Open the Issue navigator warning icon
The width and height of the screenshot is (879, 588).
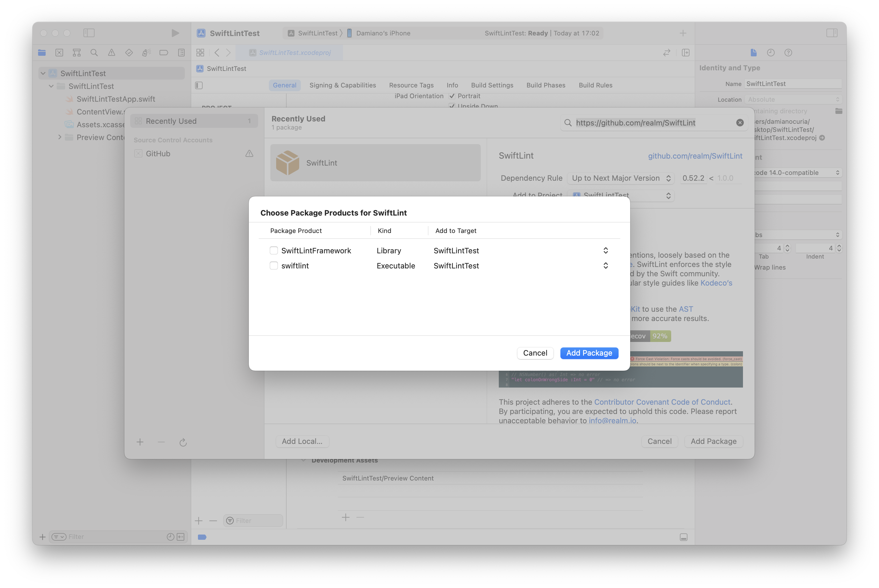pyautogui.click(x=111, y=53)
